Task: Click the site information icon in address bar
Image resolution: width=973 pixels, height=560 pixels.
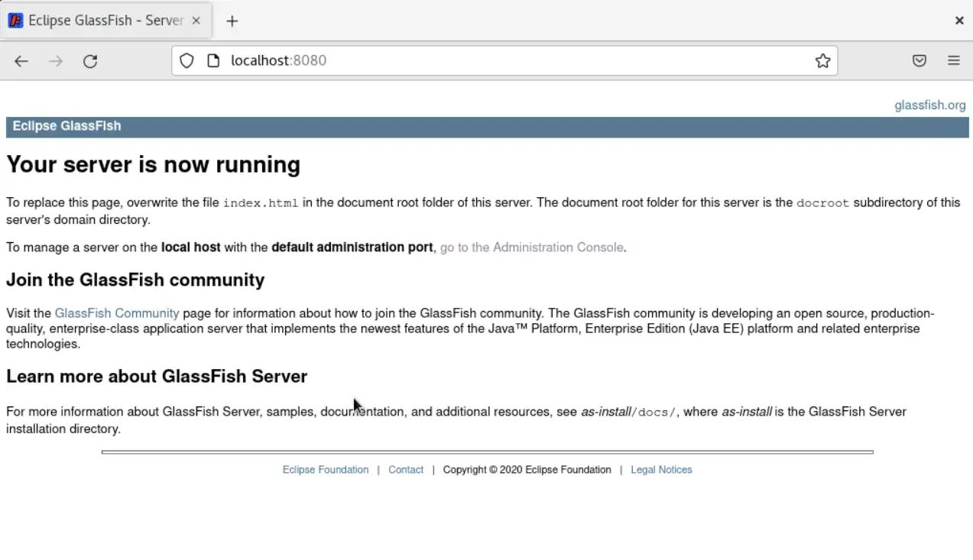Action: point(212,60)
